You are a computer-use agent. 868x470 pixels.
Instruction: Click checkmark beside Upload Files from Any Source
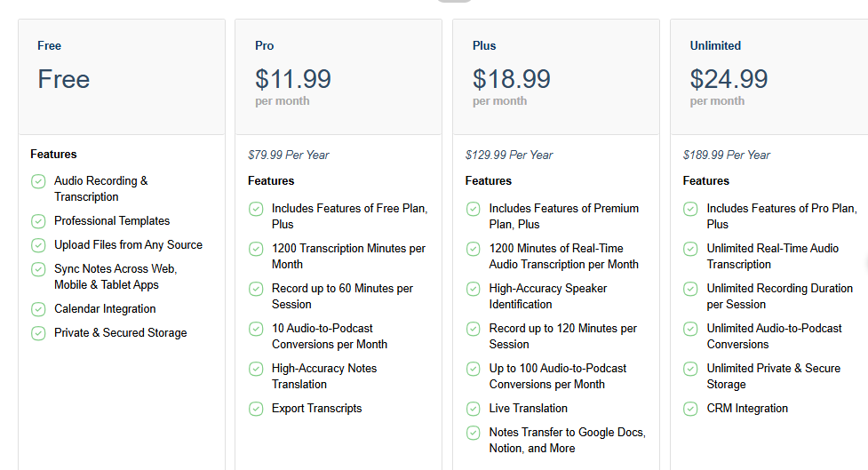(x=38, y=245)
